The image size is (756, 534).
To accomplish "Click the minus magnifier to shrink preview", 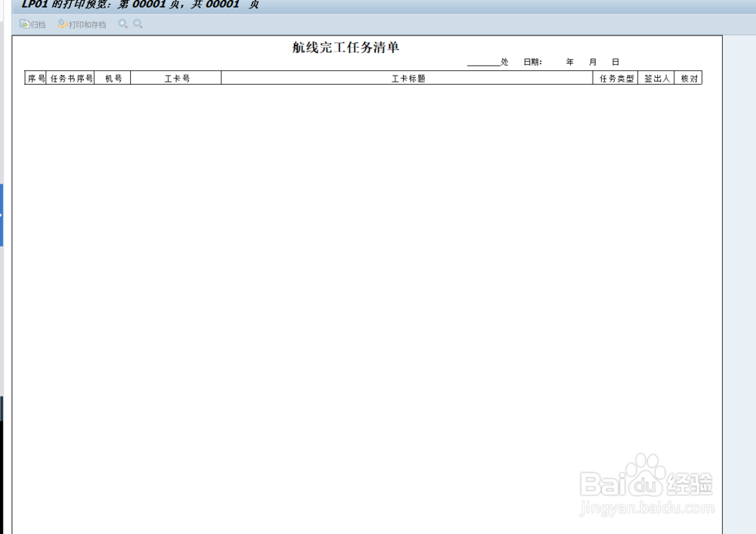I will coord(137,23).
